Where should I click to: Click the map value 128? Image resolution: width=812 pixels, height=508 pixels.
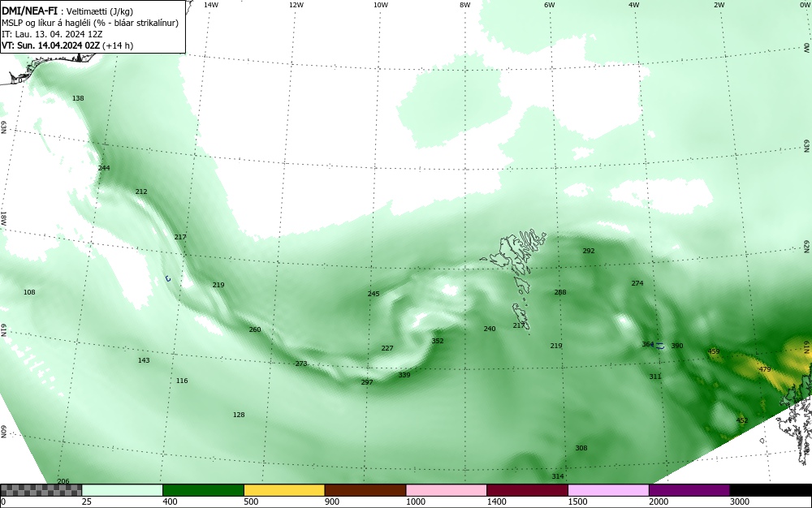(x=239, y=415)
